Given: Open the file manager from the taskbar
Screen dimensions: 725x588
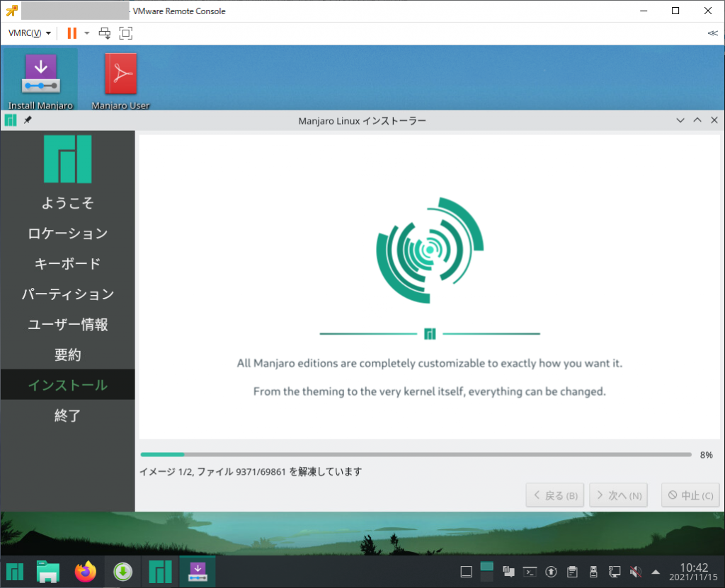Looking at the screenshot, I should [x=48, y=572].
